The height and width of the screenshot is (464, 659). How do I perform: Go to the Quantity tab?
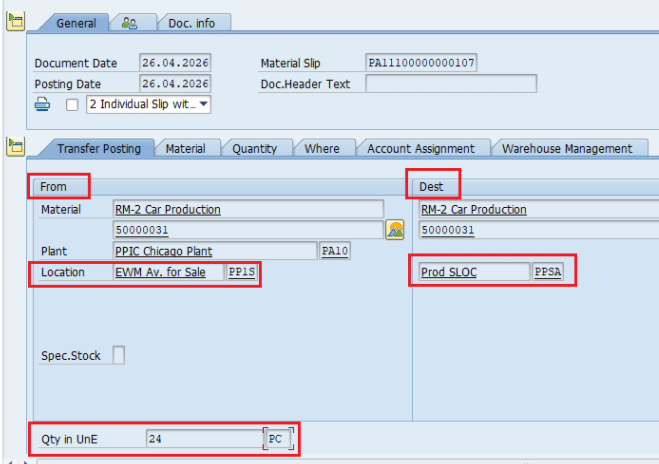(254, 148)
